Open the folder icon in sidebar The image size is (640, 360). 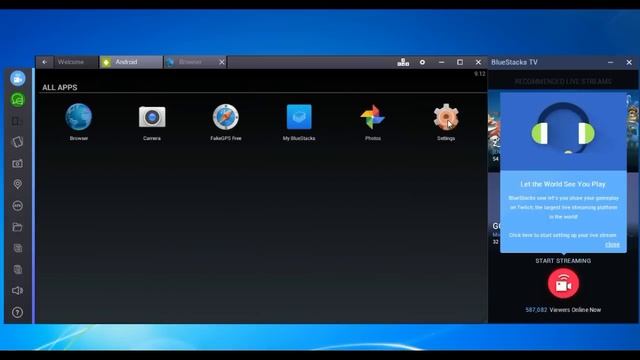[17, 227]
